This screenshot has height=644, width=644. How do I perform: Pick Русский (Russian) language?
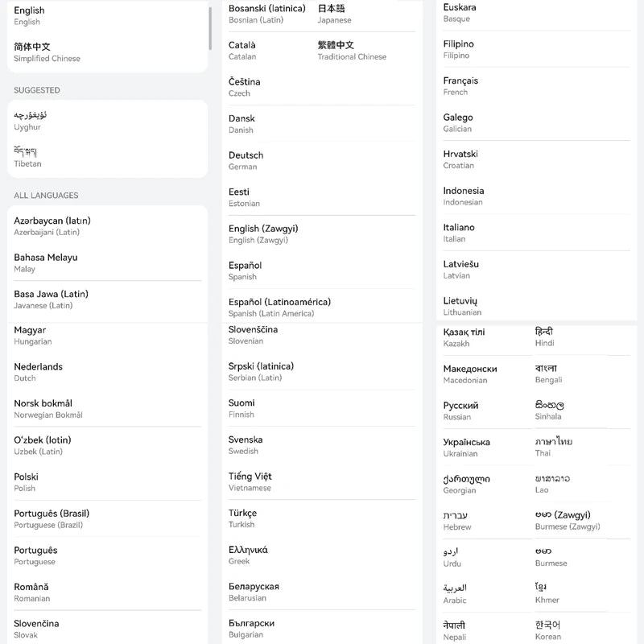(460, 411)
